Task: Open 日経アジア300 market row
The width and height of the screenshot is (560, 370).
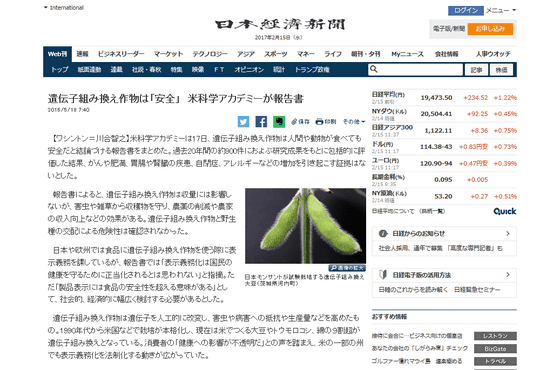Action: [444, 130]
